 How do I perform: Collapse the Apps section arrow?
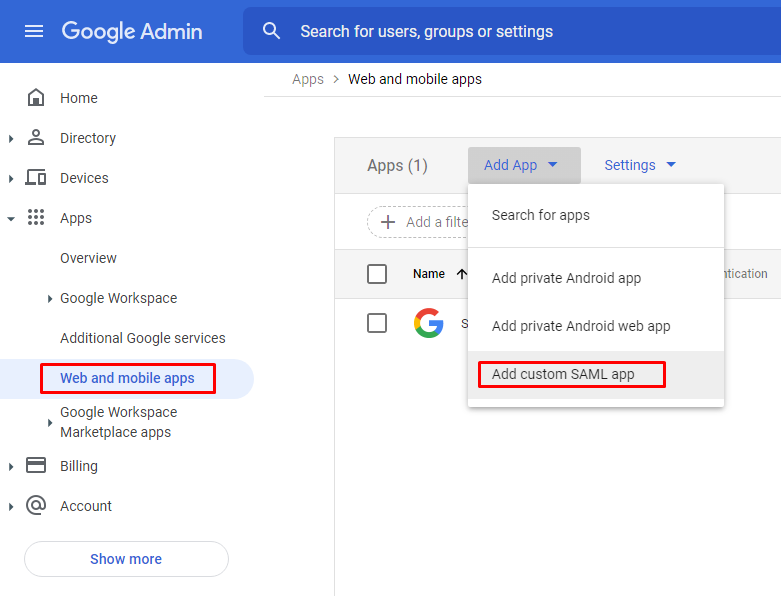click(x=11, y=219)
